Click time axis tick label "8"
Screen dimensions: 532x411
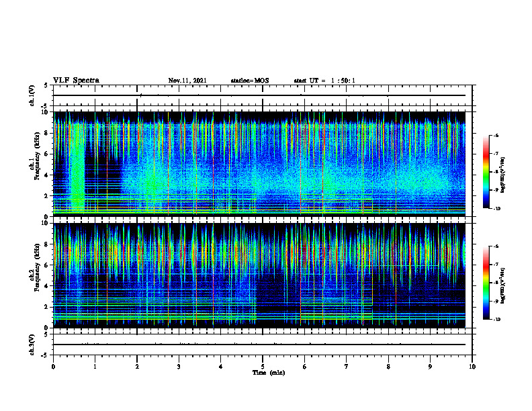(x=388, y=367)
